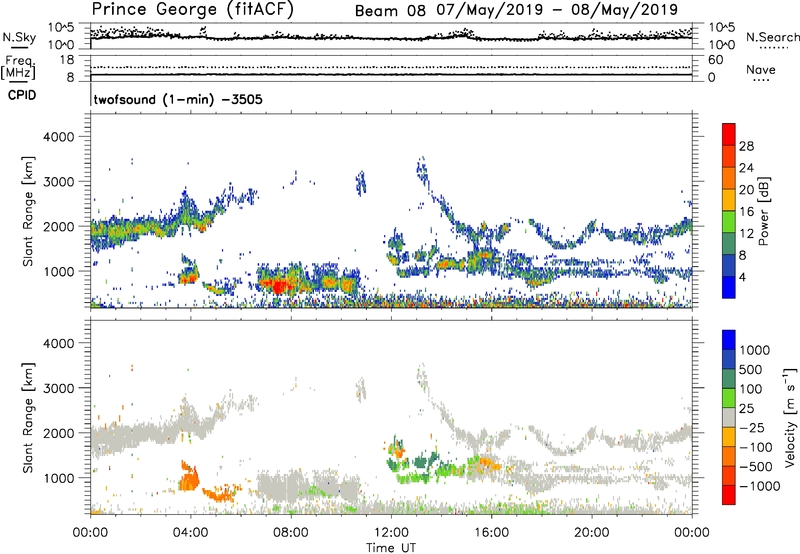Click the 'Time UT' axis title
Screen dimensions: 800x554
click(x=391, y=548)
